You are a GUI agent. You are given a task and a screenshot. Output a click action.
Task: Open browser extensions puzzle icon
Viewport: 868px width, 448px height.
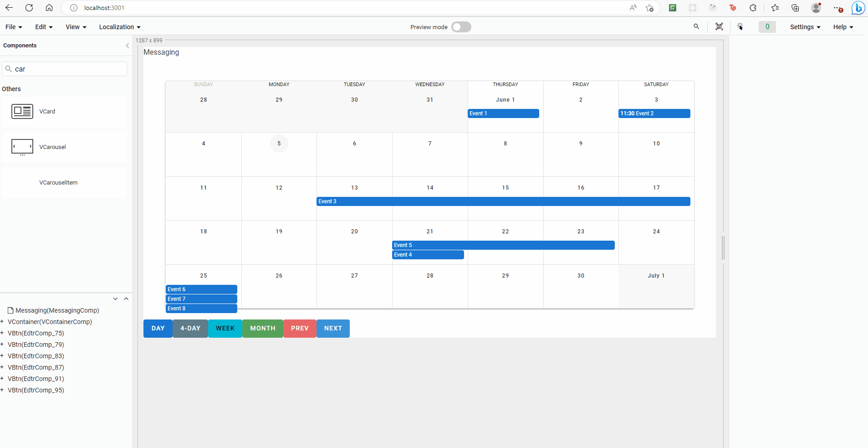point(753,8)
